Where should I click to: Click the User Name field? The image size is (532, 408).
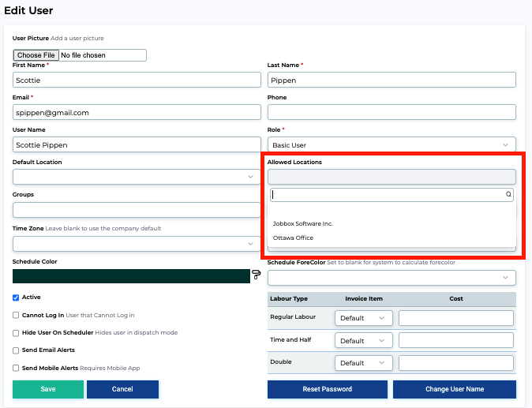pos(137,145)
